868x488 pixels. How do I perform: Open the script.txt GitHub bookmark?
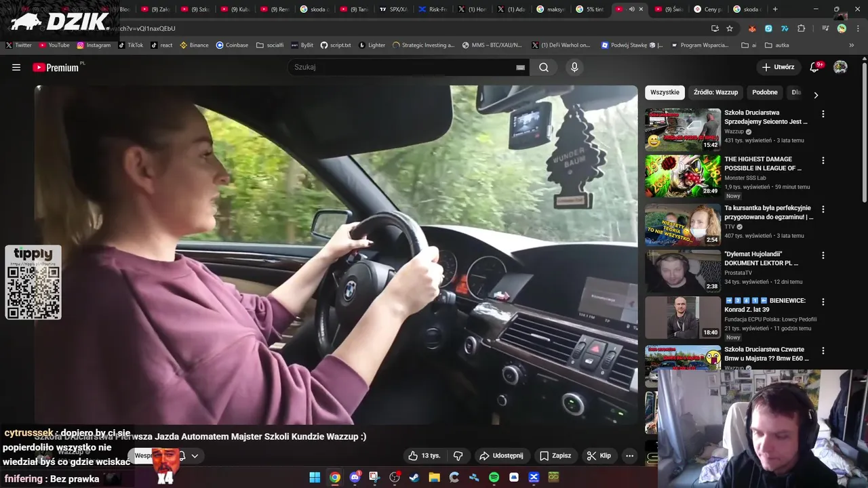336,45
